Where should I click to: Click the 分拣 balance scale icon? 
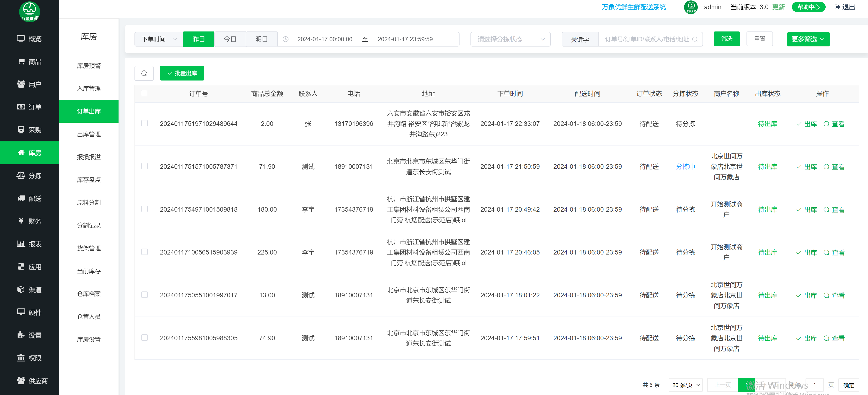(x=21, y=175)
